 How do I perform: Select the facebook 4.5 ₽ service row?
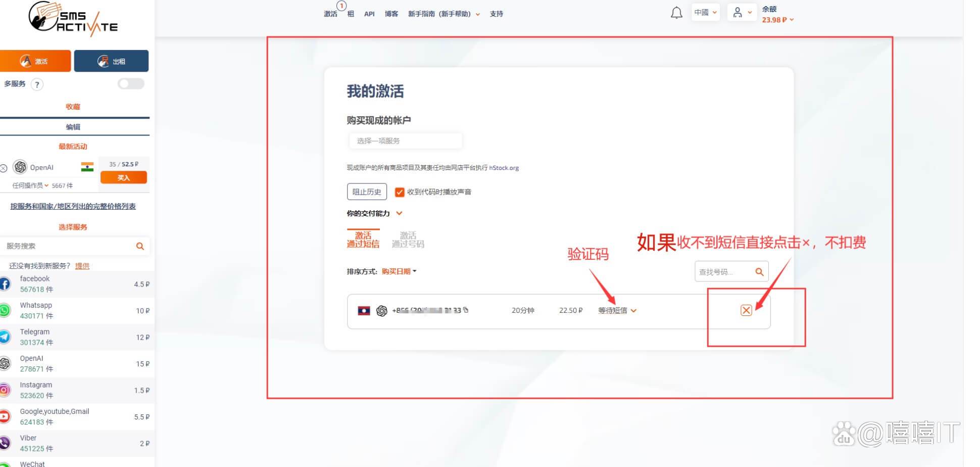tap(77, 284)
